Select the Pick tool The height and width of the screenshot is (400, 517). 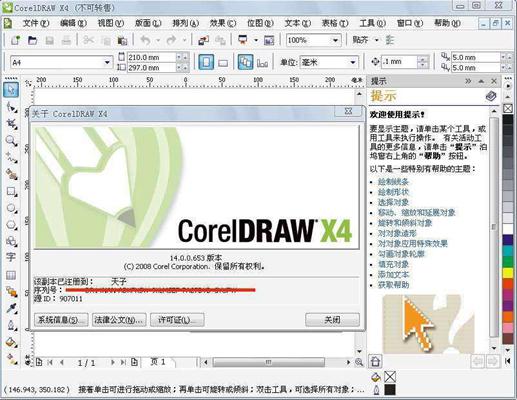pos(11,90)
